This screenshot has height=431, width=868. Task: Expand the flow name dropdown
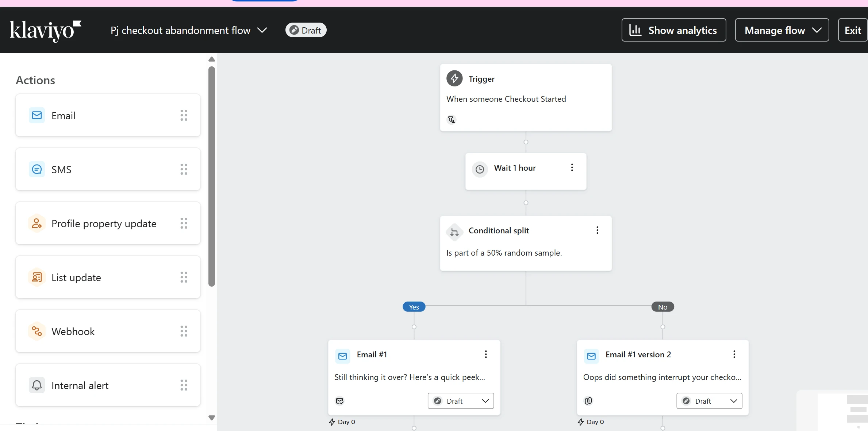(262, 30)
